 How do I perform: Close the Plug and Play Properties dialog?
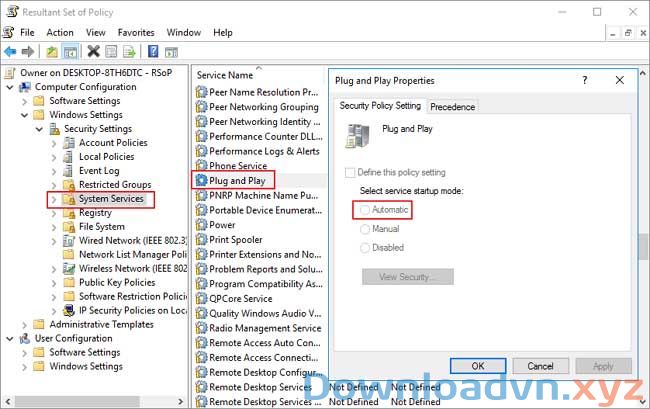pyautogui.click(x=620, y=80)
